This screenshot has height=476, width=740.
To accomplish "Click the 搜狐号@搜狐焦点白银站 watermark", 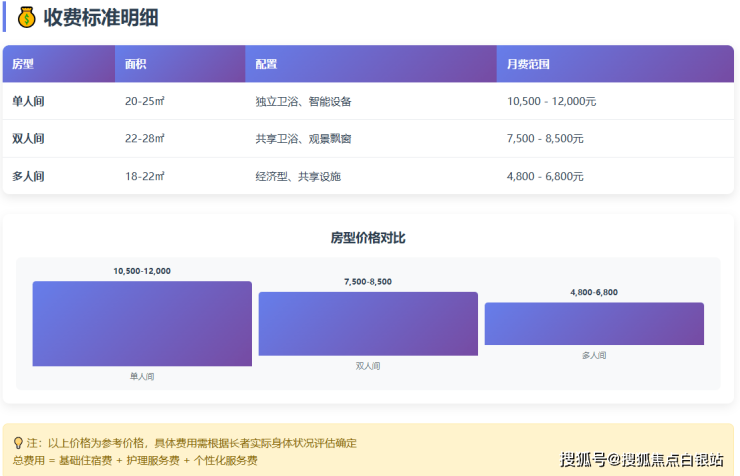I will pyautogui.click(x=641, y=459).
